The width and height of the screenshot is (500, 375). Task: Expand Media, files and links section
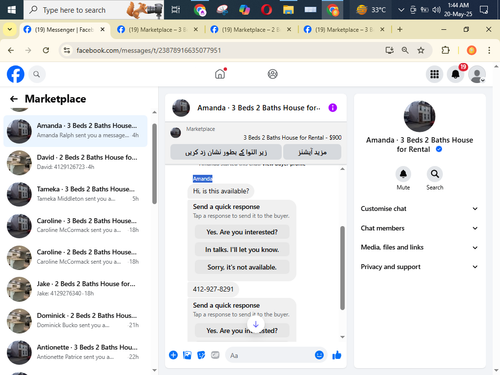pos(419,247)
